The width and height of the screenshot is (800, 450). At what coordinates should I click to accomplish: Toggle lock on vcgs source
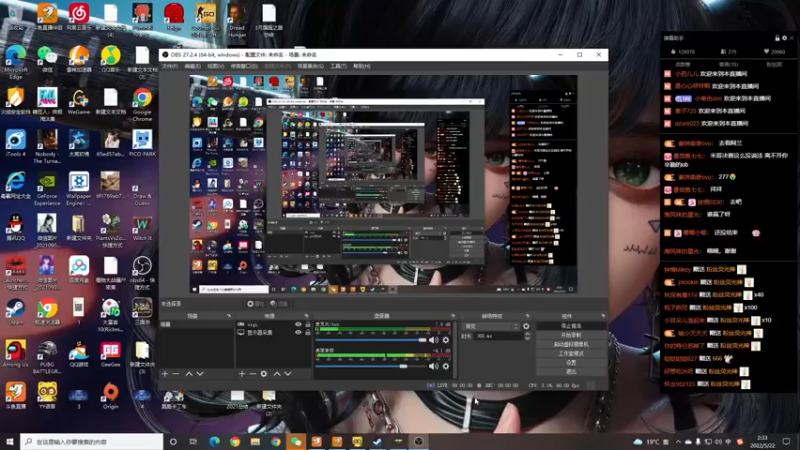pyautogui.click(x=308, y=324)
